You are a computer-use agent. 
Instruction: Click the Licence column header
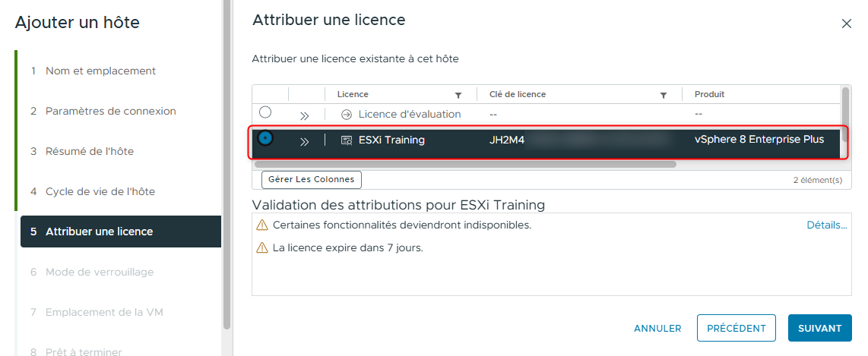353,95
